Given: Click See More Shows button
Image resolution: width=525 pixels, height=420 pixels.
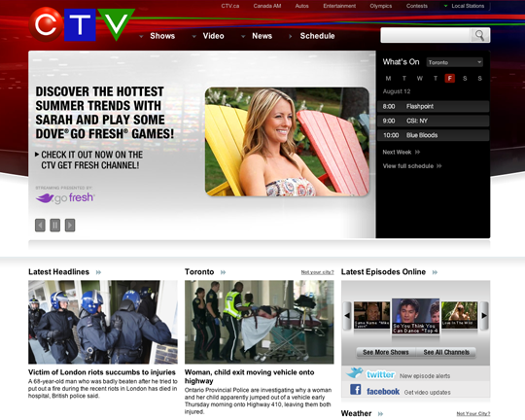Looking at the screenshot, I should pos(386,352).
